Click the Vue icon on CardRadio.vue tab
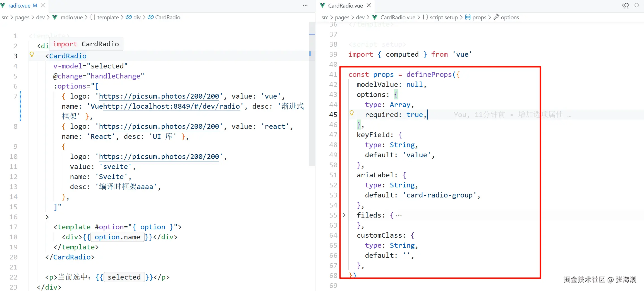The image size is (644, 291). coord(322,5)
